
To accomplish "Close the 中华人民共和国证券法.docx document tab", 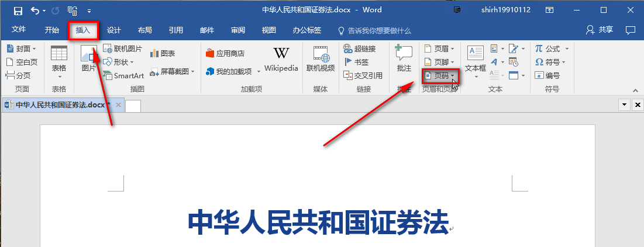I will point(118,105).
